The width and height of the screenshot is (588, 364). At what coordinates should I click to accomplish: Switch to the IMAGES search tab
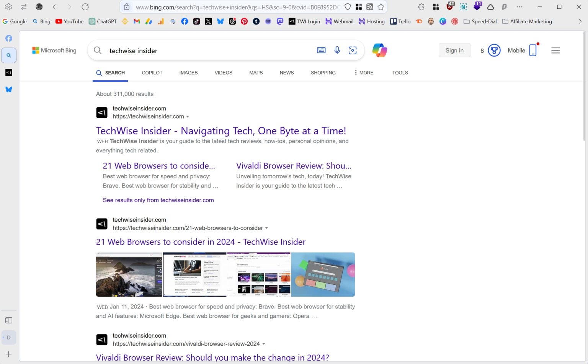[188, 73]
